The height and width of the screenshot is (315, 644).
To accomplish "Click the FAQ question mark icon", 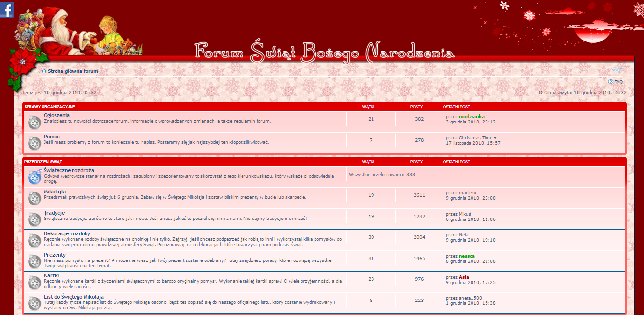I will coord(611,82).
